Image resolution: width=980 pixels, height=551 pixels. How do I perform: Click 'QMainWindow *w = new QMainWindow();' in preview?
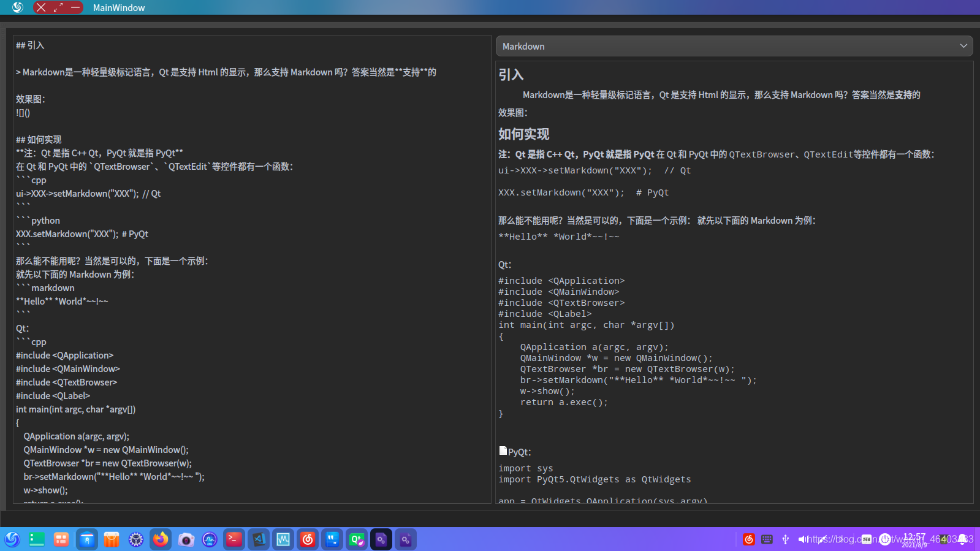click(x=617, y=358)
